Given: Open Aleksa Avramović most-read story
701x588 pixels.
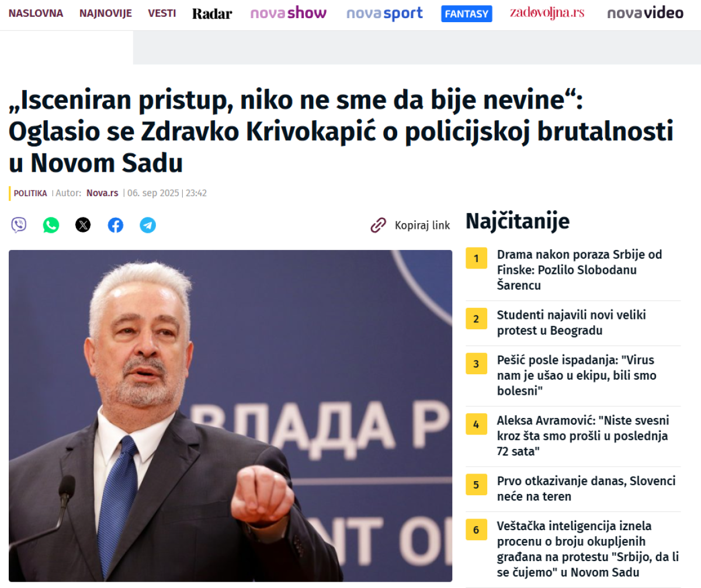Looking at the screenshot, I should click(x=583, y=436).
